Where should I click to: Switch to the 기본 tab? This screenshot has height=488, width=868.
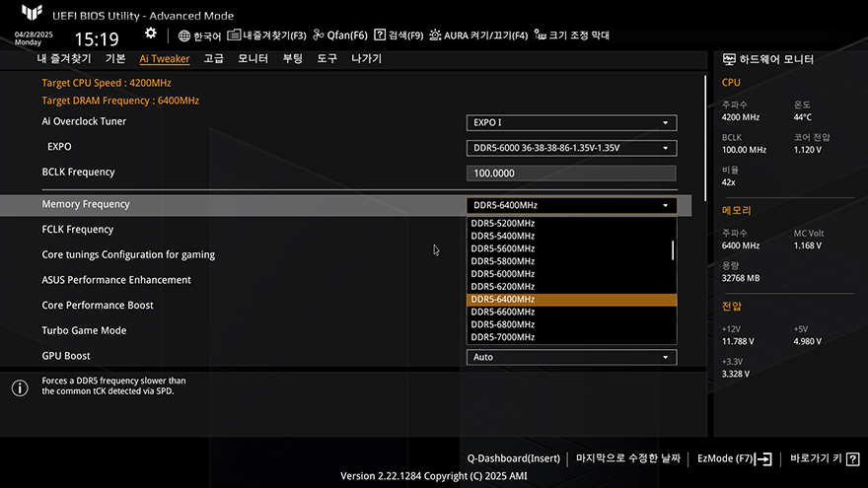tap(115, 58)
